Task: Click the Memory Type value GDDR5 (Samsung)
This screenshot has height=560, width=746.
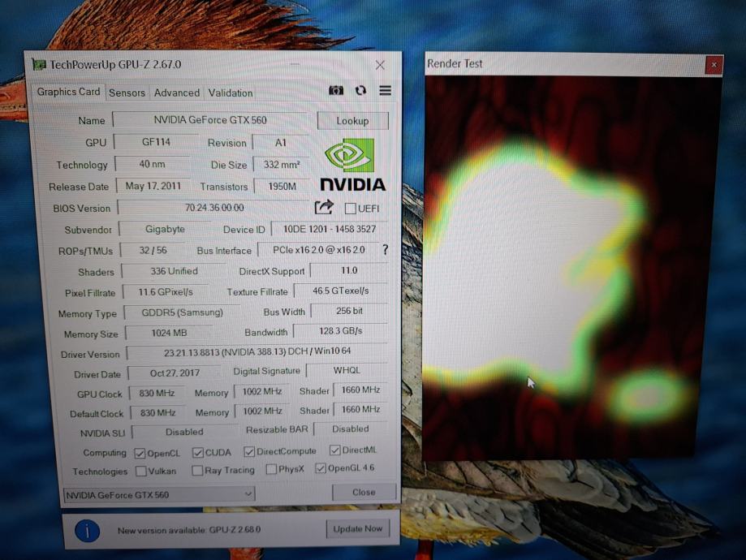Action: click(182, 312)
